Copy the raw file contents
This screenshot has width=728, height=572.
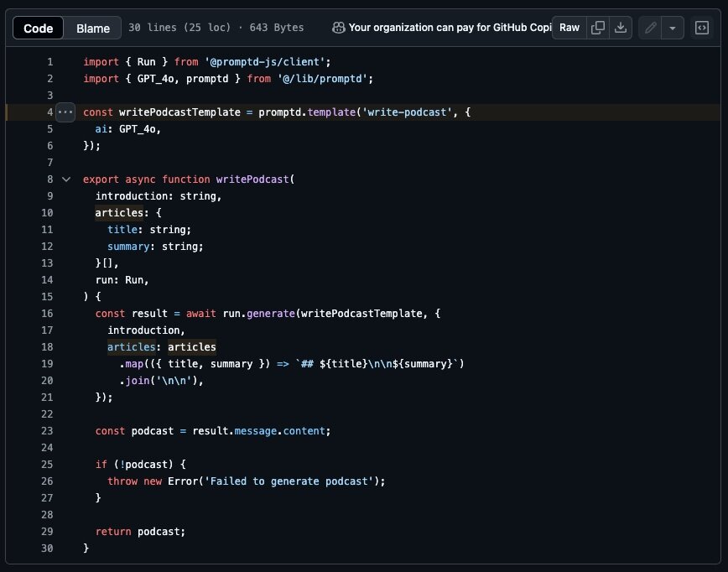tap(598, 28)
